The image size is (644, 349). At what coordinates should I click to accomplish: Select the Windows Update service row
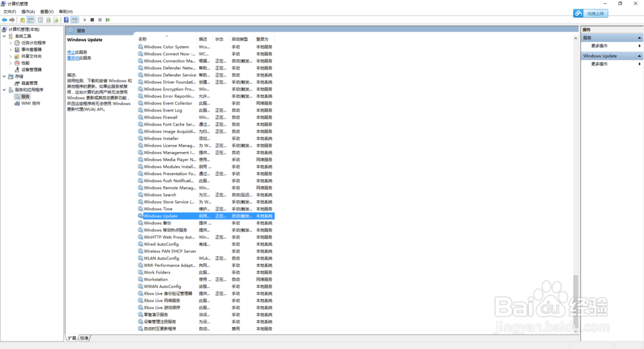pyautogui.click(x=206, y=216)
